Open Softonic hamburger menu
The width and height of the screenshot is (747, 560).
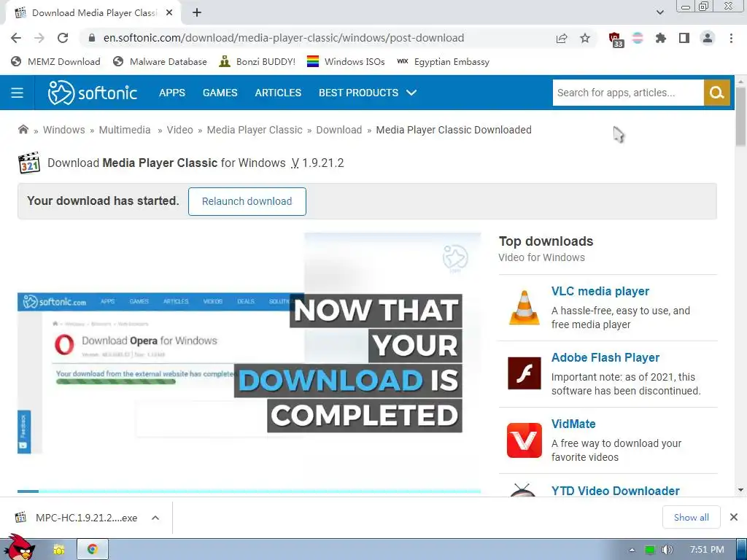click(x=18, y=93)
